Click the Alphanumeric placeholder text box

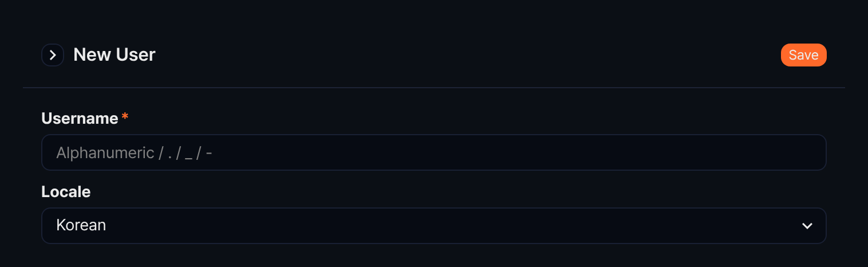point(434,152)
